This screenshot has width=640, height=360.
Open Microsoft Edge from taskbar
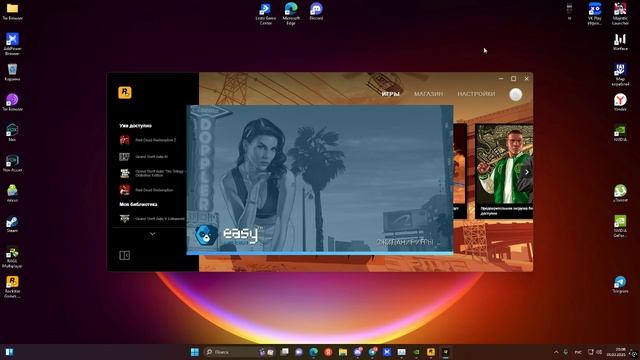[x=313, y=352]
